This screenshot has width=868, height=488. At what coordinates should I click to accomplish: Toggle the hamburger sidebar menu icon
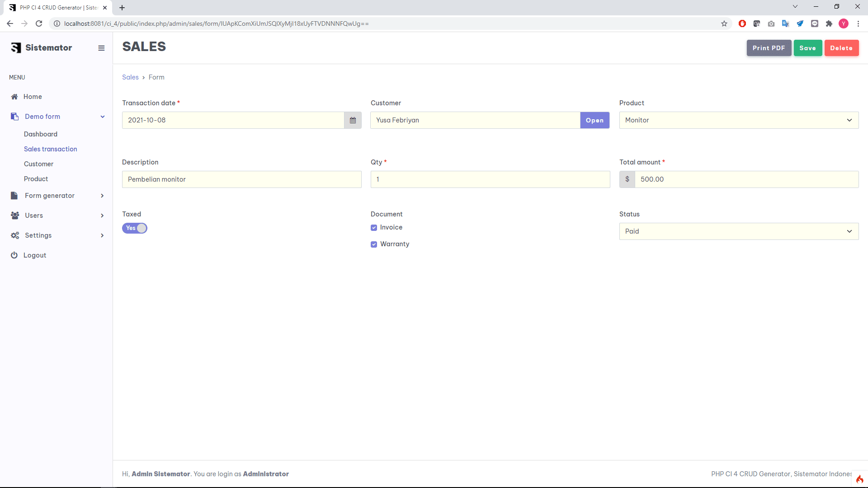point(101,48)
